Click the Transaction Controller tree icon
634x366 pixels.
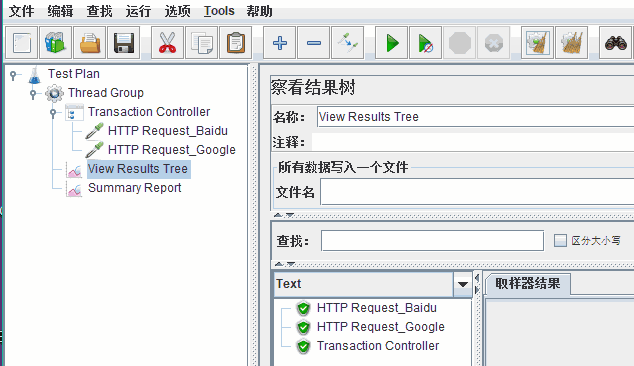click(x=74, y=112)
